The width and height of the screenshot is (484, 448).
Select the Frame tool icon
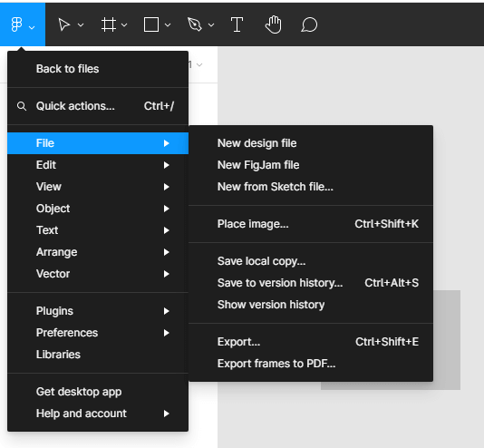[109, 24]
